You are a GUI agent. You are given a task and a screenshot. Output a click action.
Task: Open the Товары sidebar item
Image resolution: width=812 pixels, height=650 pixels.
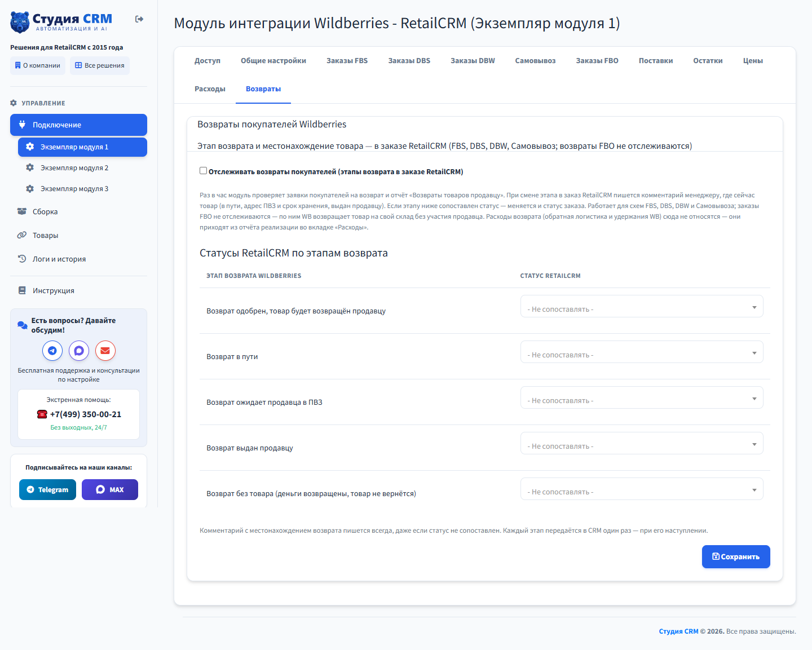pos(78,235)
